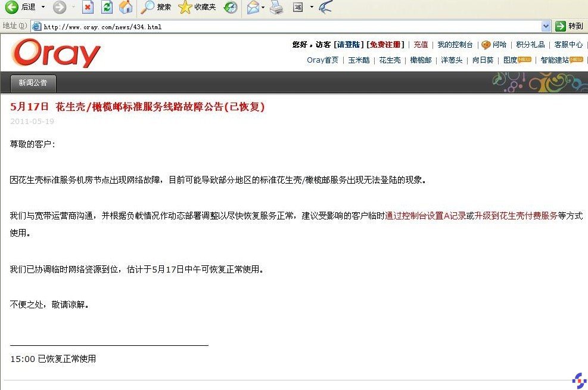Viewport: 588px width, 390px height.
Task: Switch to the 新闻公告 tab
Action: [33, 83]
